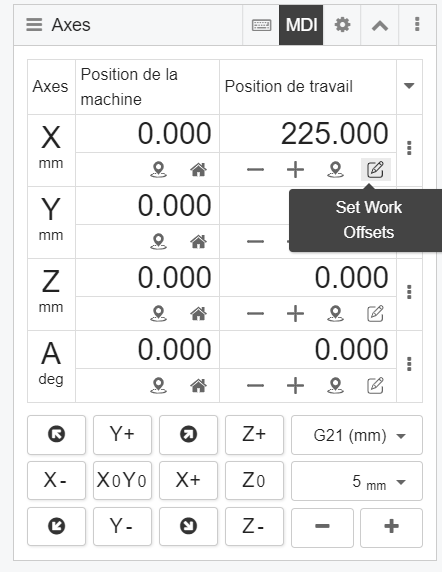The width and height of the screenshot is (442, 572).
Task: Jog diagonally with up-left arrow button
Action: click(57, 435)
